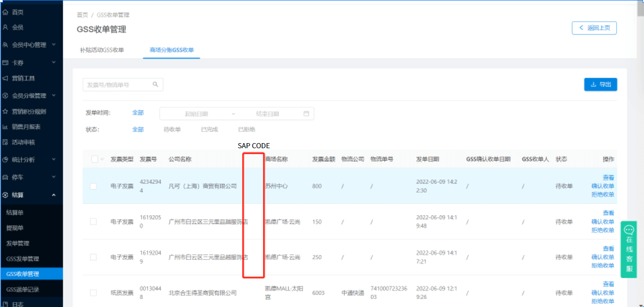Go to 首页 via the breadcrumb
This screenshot has width=644, height=307.
pos(82,15)
